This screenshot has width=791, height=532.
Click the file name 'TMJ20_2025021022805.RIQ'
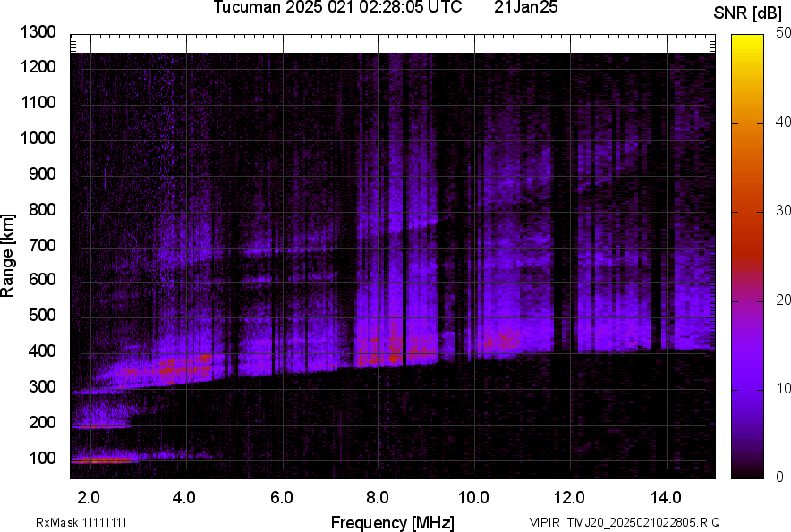tap(643, 522)
